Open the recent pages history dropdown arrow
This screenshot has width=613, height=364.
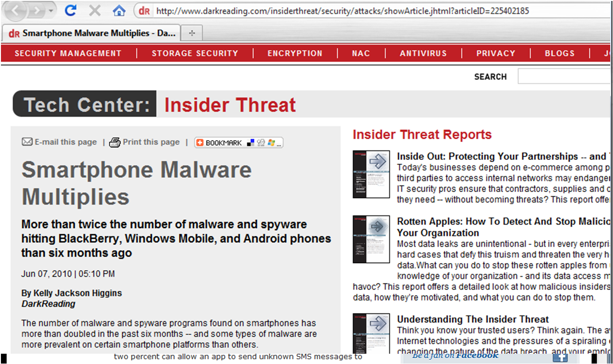click(x=50, y=10)
